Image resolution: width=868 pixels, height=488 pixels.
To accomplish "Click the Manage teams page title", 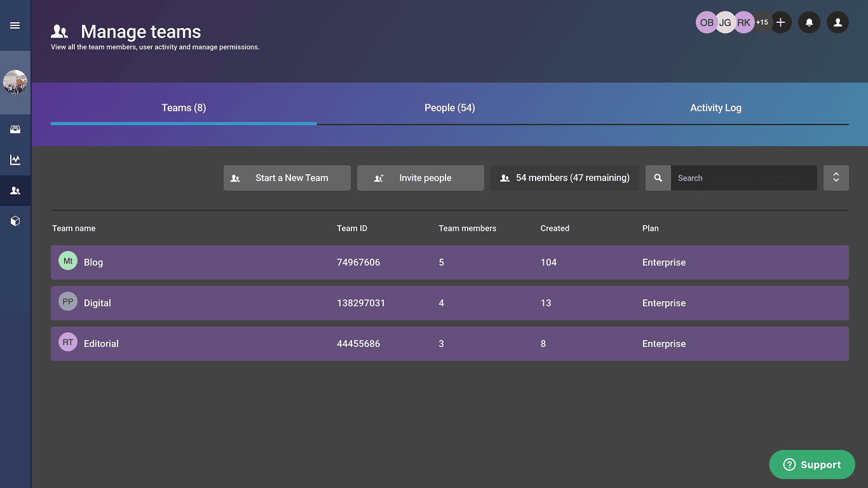I will 141,32.
